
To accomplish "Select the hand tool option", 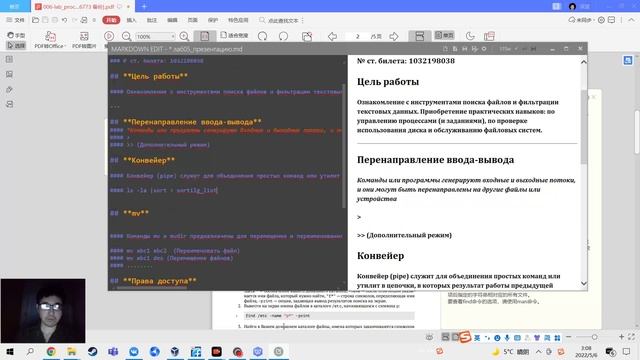I will 16,35.
